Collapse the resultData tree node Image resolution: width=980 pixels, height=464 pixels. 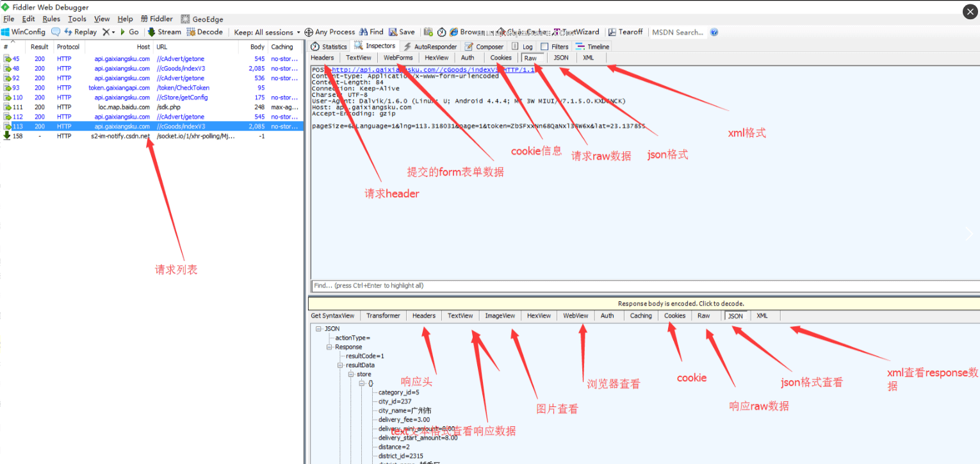(340, 365)
